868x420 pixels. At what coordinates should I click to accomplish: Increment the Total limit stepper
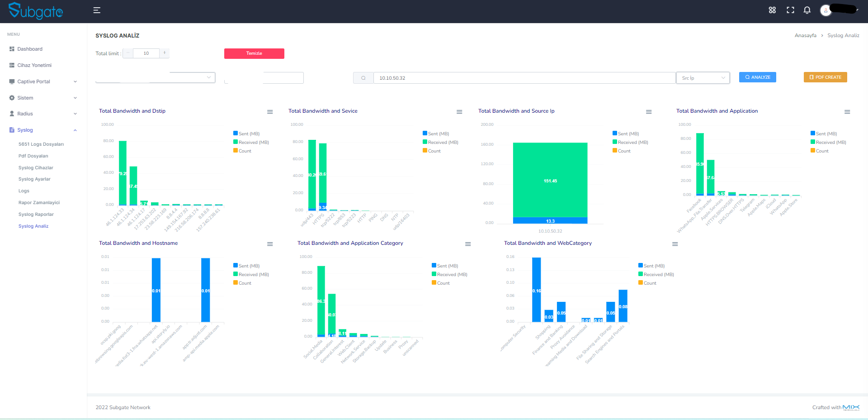[165, 53]
